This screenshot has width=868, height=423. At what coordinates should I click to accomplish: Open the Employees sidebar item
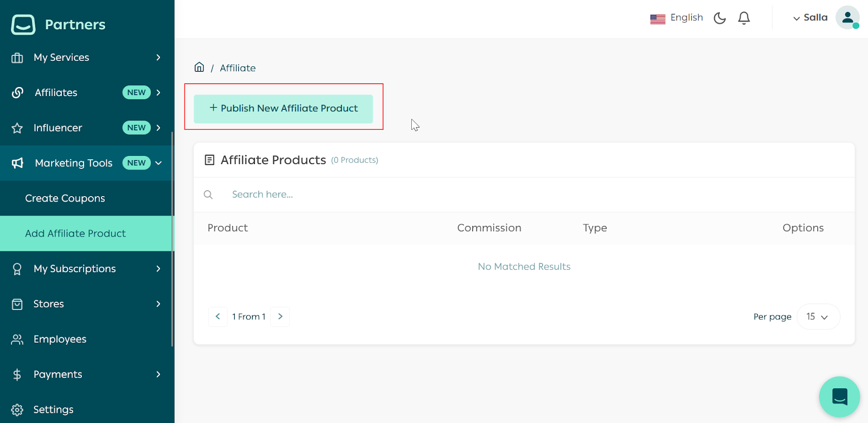pyautogui.click(x=60, y=339)
